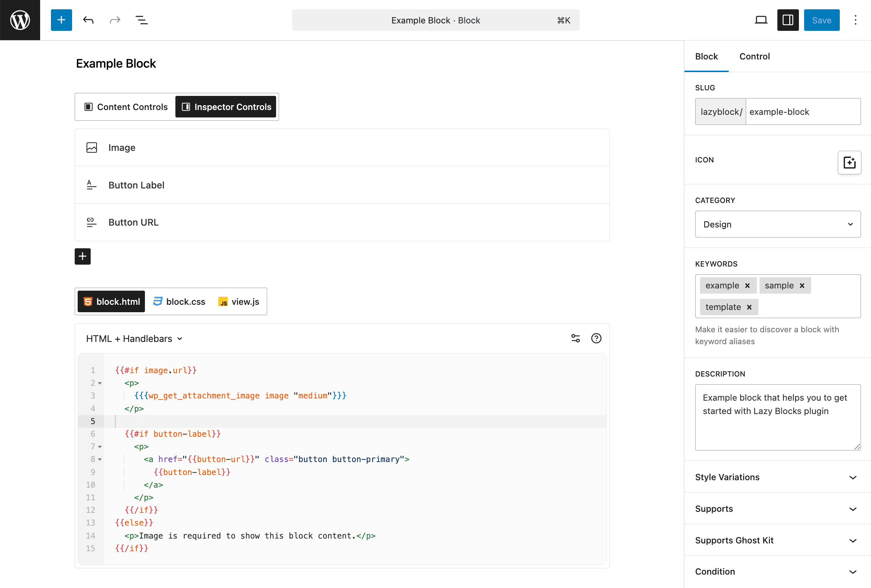The height and width of the screenshot is (588, 871).
Task: Switch to Content Controls view
Action: click(124, 107)
